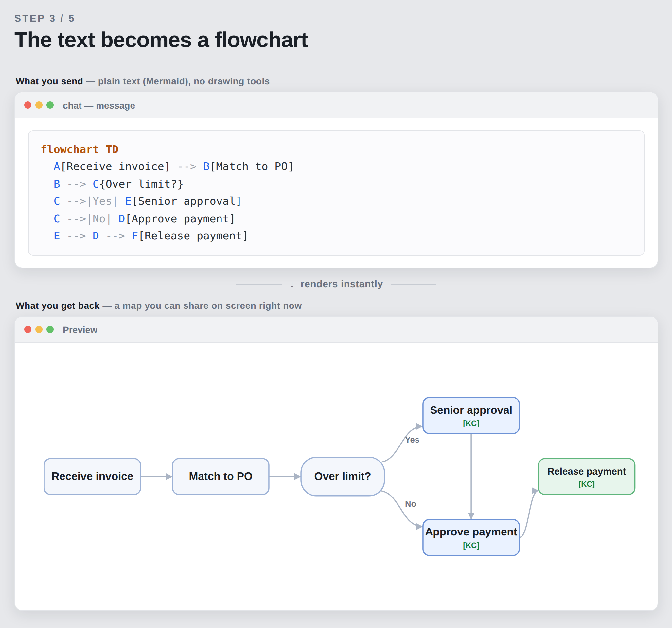
Task: Select the Senior approval node
Action: pyautogui.click(x=471, y=415)
